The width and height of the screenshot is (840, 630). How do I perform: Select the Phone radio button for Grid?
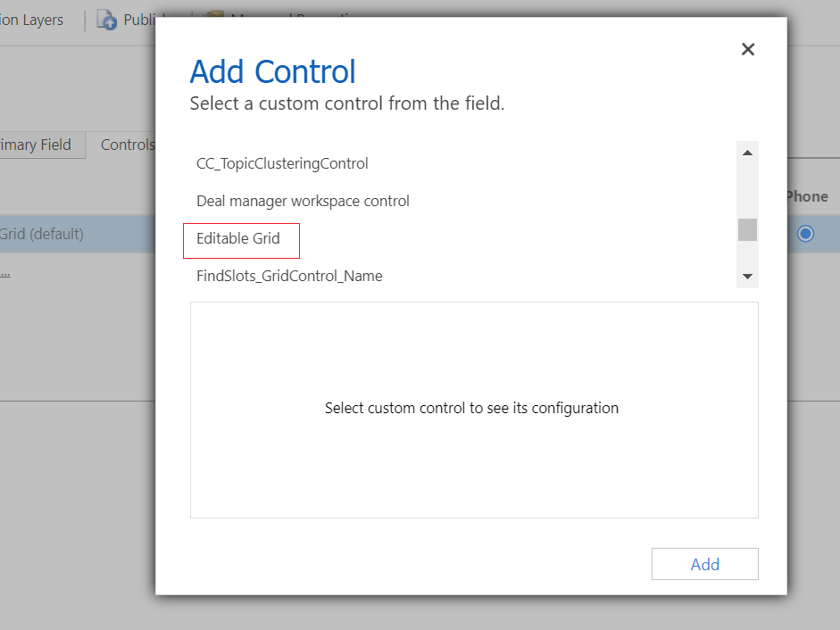coord(805,234)
